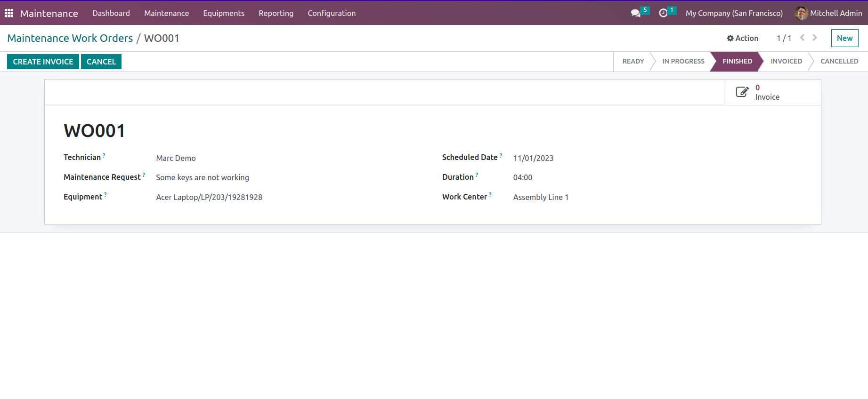Click Mitchell Admin avatar picture
This screenshot has width=868, height=399.
(x=801, y=13)
